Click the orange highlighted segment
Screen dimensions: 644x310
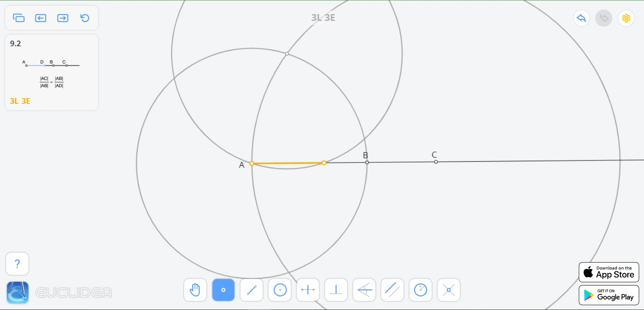(x=288, y=163)
